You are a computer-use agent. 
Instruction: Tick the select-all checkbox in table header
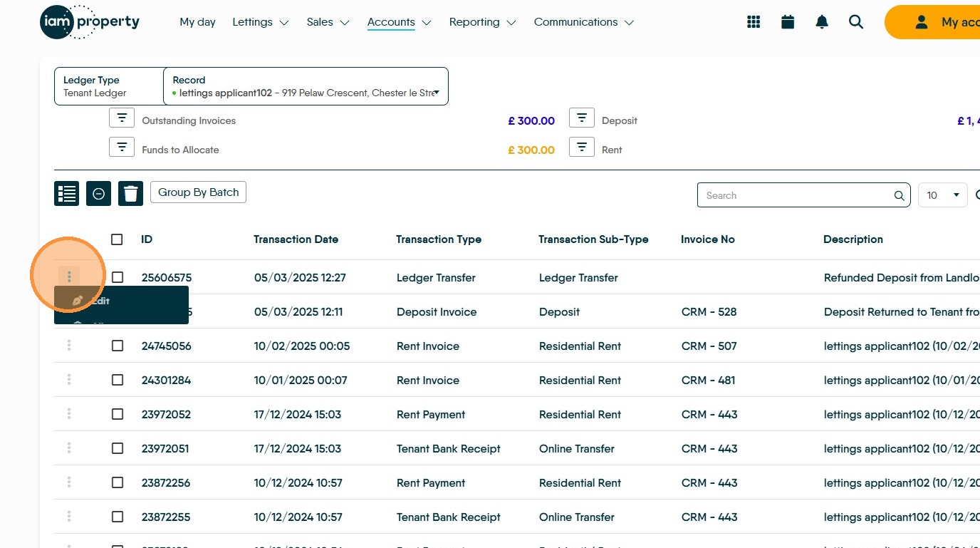coord(118,239)
